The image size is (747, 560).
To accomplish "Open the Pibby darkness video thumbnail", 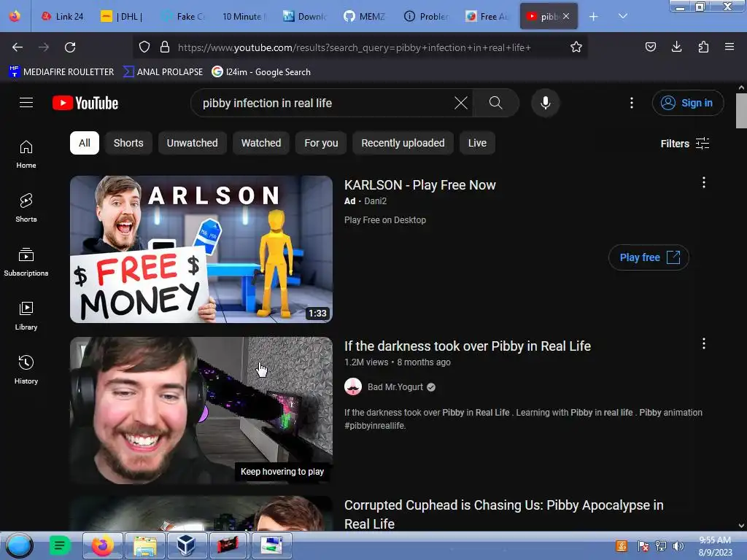I will point(201,411).
